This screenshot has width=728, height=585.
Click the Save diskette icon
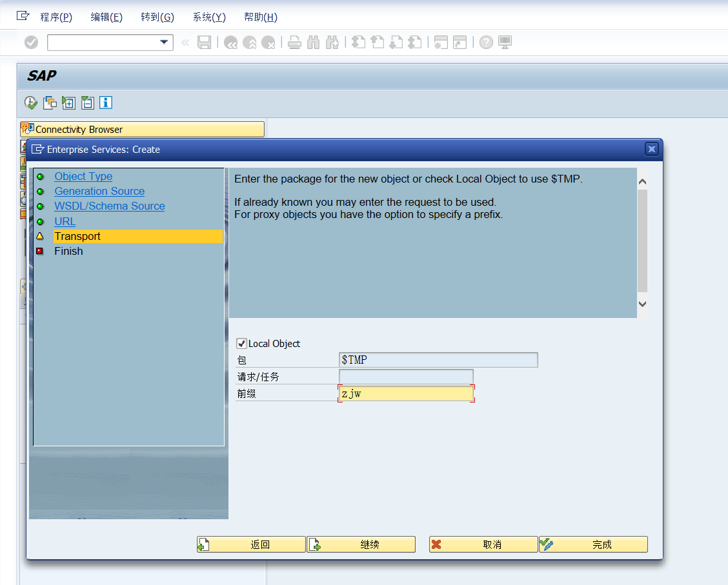click(x=205, y=42)
